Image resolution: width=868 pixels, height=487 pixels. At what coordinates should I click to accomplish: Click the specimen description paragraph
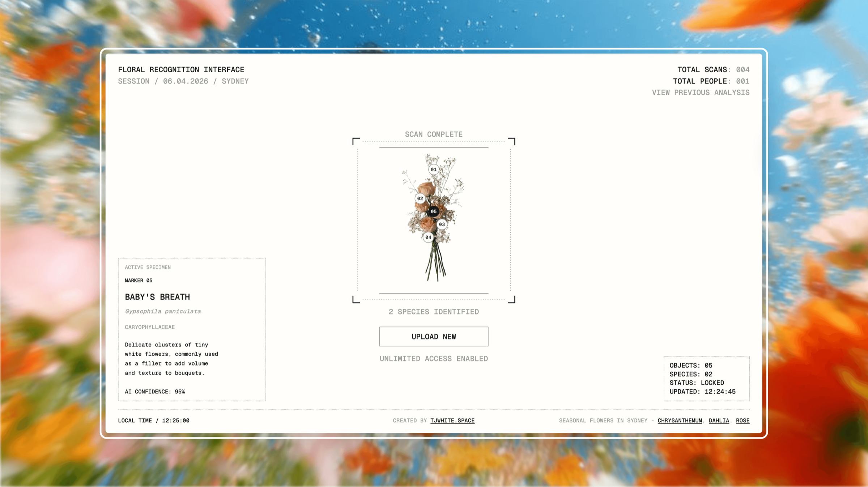pos(171,359)
